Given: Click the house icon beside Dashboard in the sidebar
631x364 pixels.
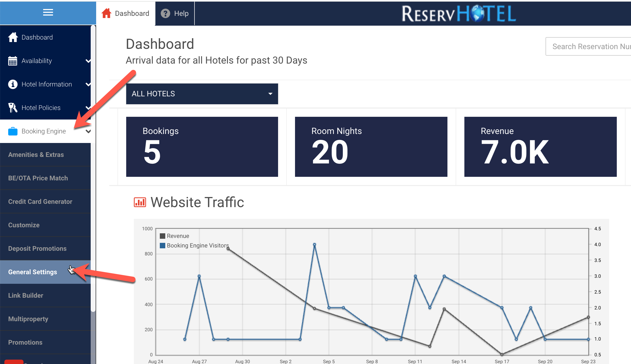Looking at the screenshot, I should tap(13, 37).
